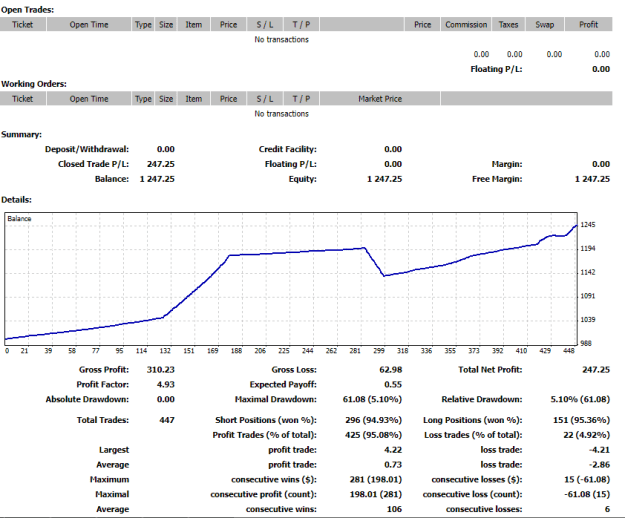Click the Gross Loss value 62.98

391,370
